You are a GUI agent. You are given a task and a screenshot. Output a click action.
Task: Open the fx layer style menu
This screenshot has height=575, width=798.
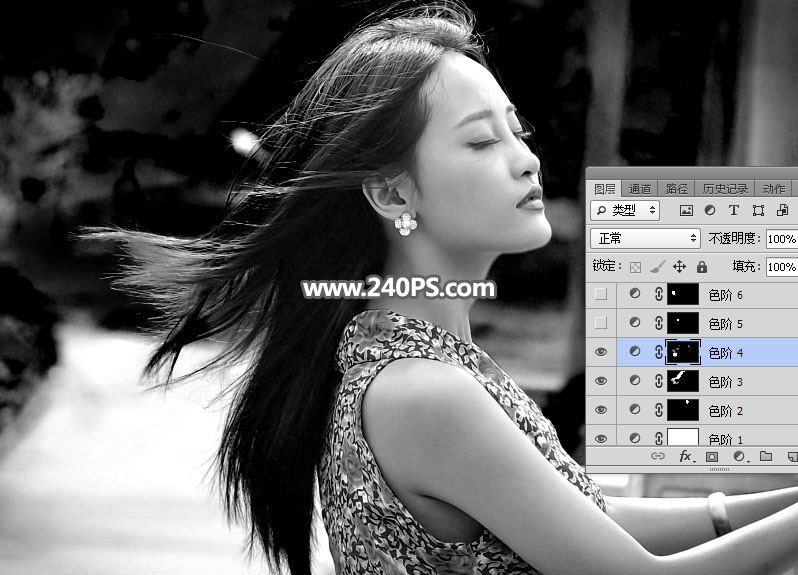686,456
